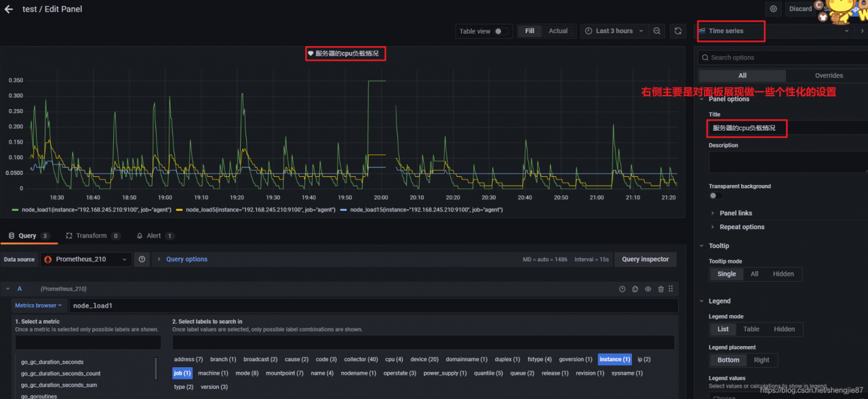Set Legend mode to List
The height and width of the screenshot is (399, 868).
(723, 329)
